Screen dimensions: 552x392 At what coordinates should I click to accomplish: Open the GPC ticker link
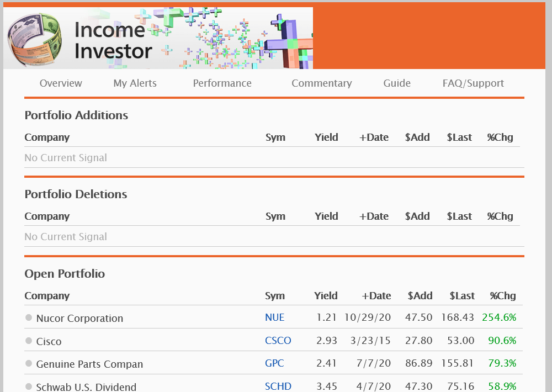(274, 363)
